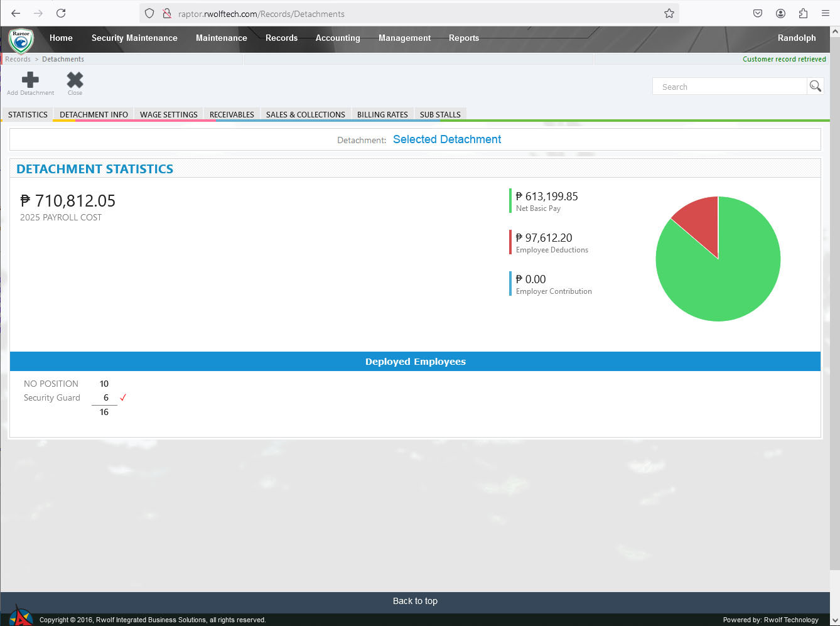The image size is (840, 626).
Task: Bookmark this page with the star icon
Action: click(x=669, y=13)
